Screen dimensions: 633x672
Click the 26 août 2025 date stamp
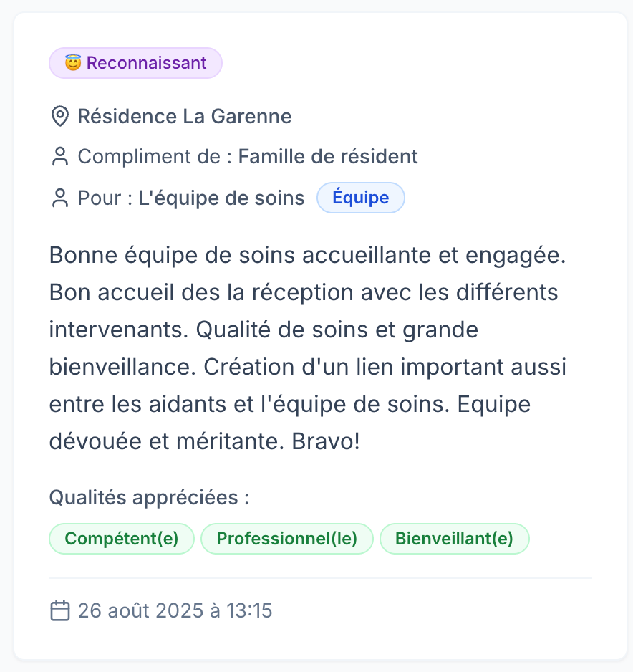click(175, 610)
